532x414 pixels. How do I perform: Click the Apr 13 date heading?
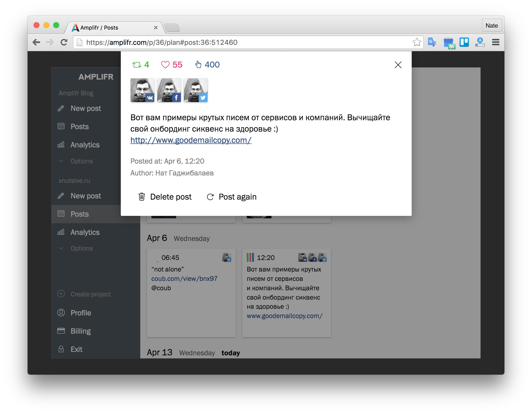click(160, 352)
